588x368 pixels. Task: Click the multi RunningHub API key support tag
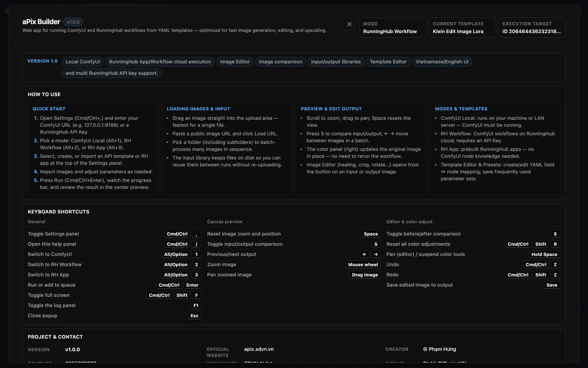pos(112,73)
